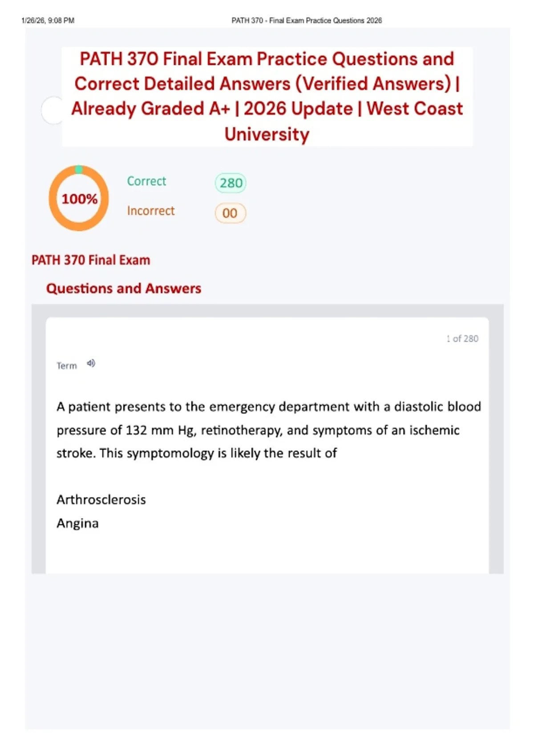Click the green 280 correct badge
Viewport: 534px width, 756px height.
pyautogui.click(x=231, y=183)
